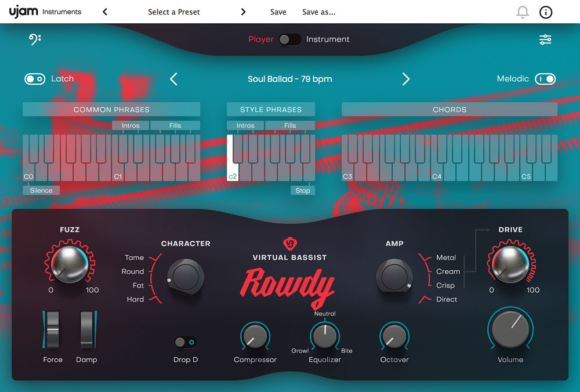Click Intros label under Common Phrases
Viewport: 580px width, 392px height.
(130, 125)
